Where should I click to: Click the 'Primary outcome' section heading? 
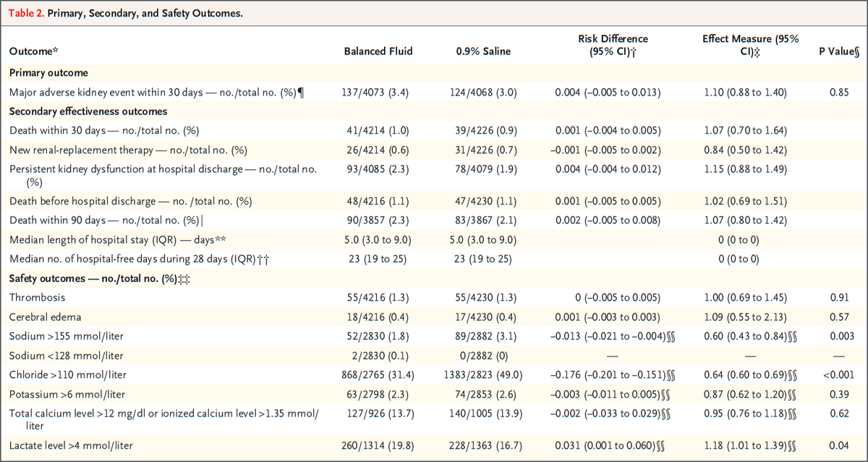49,73
